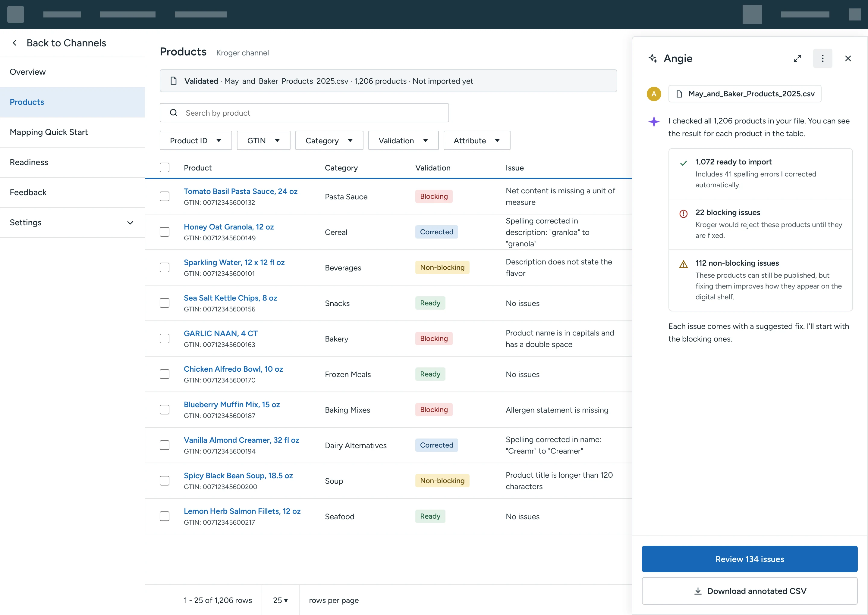Open the Readiness sidebar page
Screen dimensions: 868x615
(72, 162)
